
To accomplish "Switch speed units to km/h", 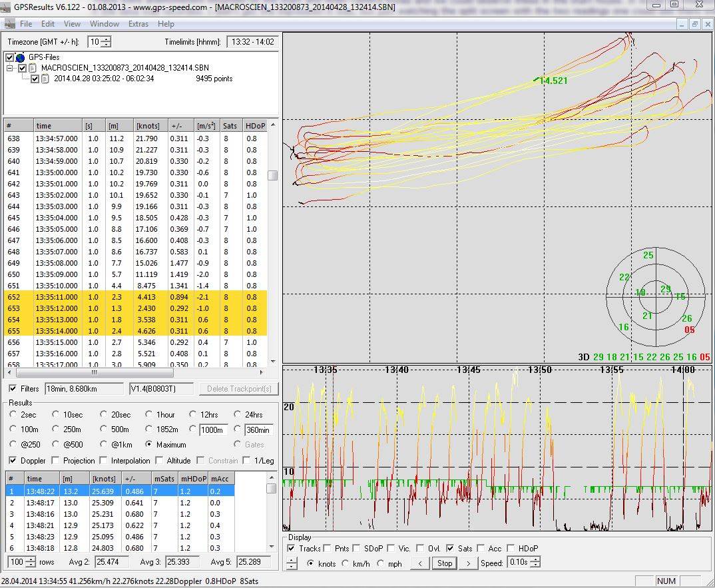I will point(345,563).
